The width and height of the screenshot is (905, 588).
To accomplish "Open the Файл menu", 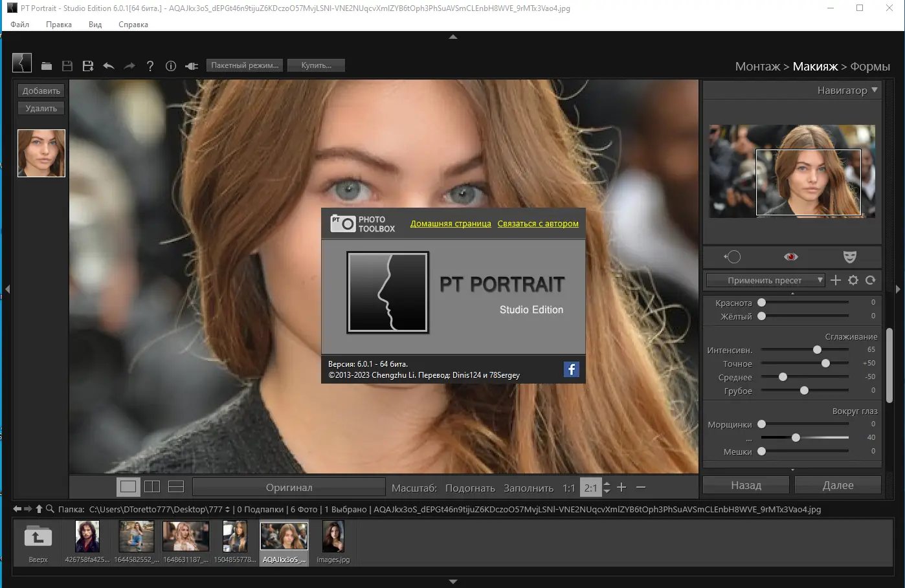I will [20, 25].
